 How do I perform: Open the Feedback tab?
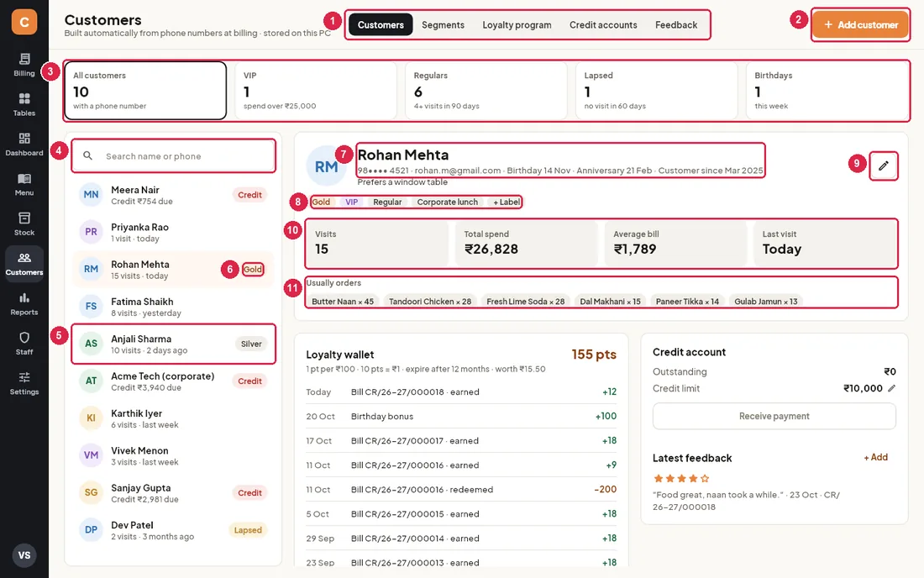pyautogui.click(x=676, y=24)
